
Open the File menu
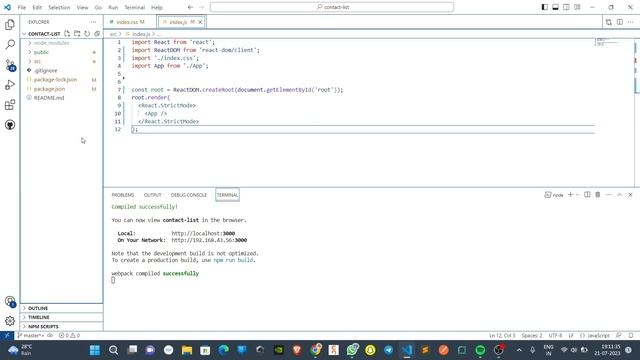22,7
